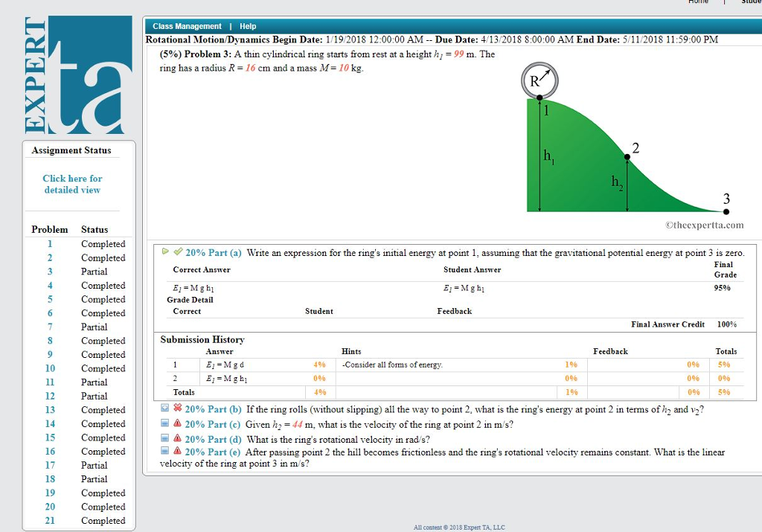
Task: Click the green checkmarks icon next to Part (a)
Action: click(x=179, y=251)
